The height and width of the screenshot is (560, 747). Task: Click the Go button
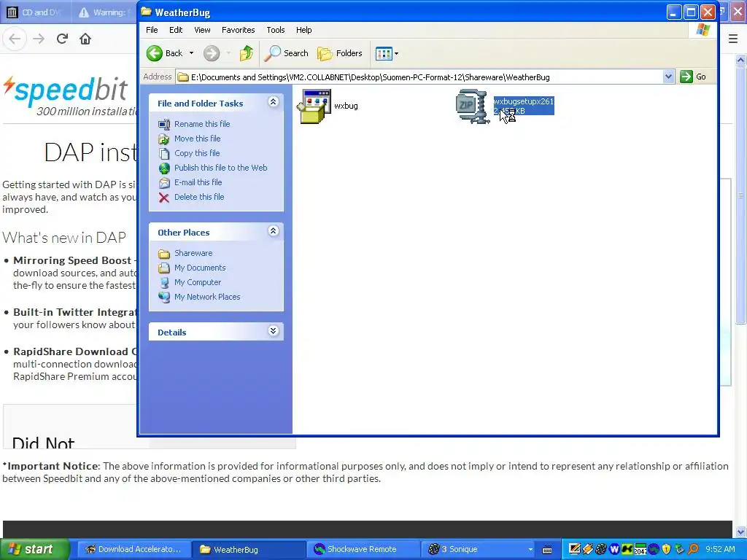[694, 77]
